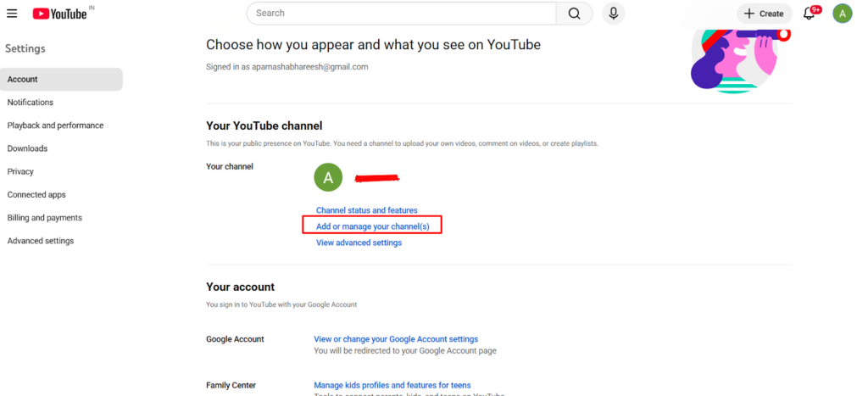Image resolution: width=868 pixels, height=396 pixels.
Task: Open Manage kids profiles and features link
Action: pyautogui.click(x=392, y=385)
